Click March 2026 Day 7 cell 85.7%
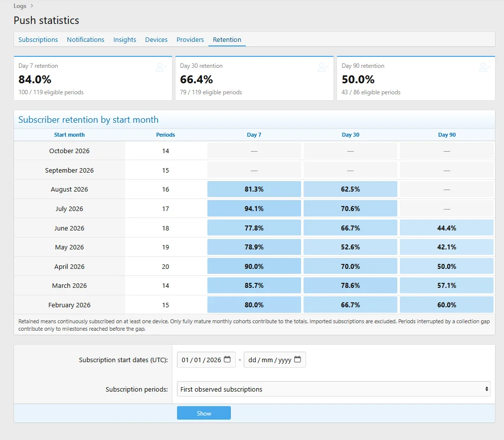Image resolution: width=504 pixels, height=440 pixels. click(x=254, y=285)
